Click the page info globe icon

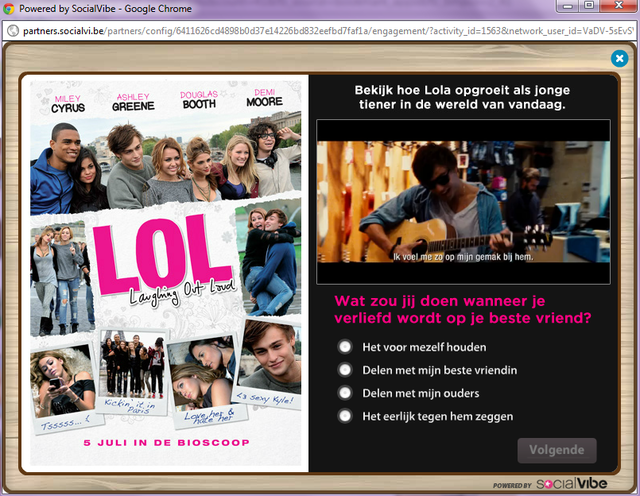13,31
